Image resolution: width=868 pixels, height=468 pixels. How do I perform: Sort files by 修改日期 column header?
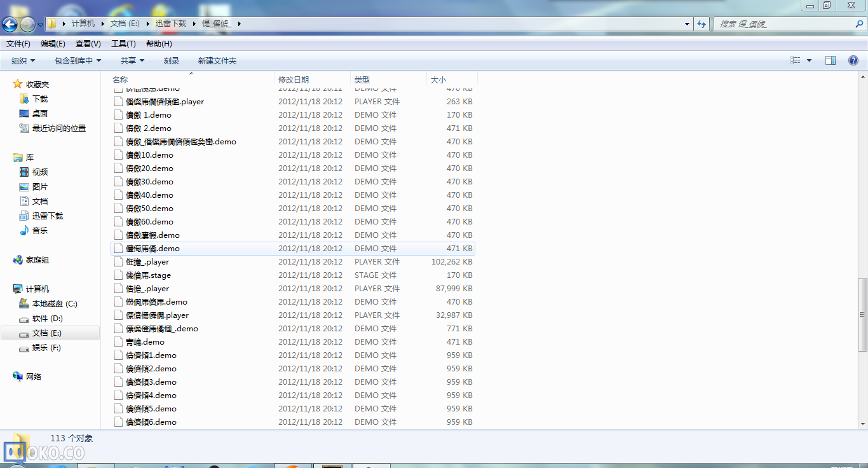tap(294, 79)
